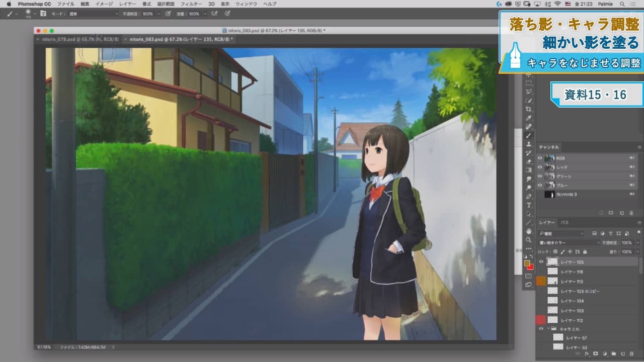This screenshot has height=362, width=644.
Task: Open the extra tools ellipsis menu
Action: tap(529, 248)
